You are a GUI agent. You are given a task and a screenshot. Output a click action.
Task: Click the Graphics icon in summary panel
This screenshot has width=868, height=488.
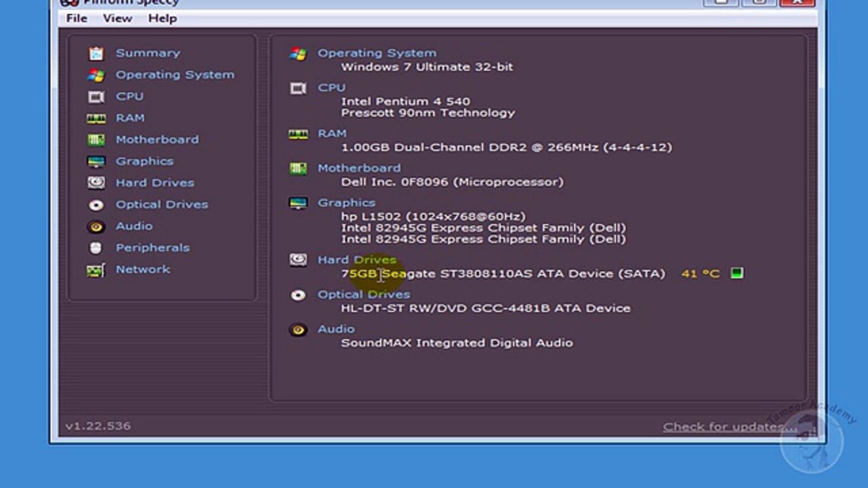click(298, 203)
